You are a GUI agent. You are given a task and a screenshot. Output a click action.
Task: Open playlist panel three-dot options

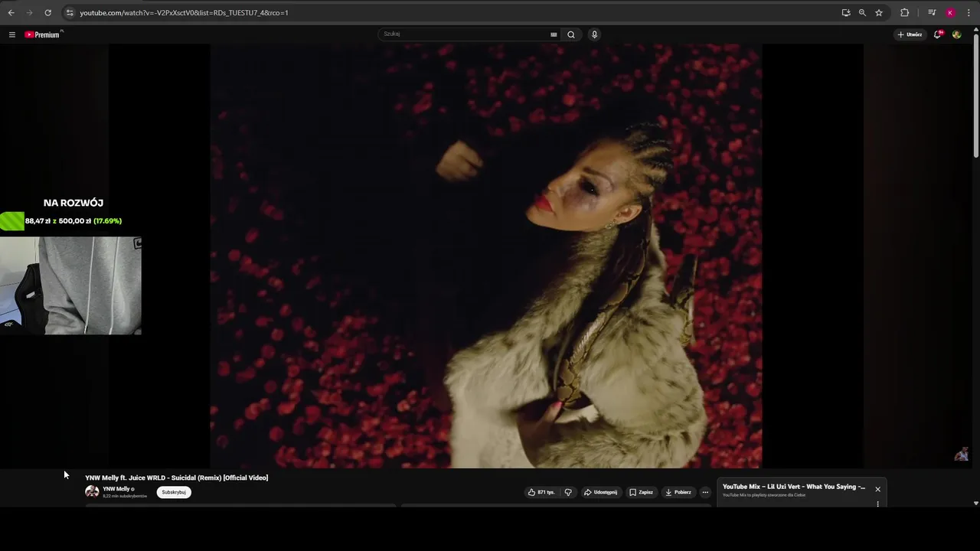[877, 504]
